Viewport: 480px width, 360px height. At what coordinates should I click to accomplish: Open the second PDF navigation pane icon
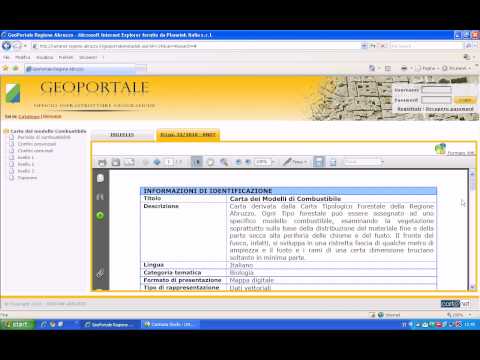[x=100, y=197]
